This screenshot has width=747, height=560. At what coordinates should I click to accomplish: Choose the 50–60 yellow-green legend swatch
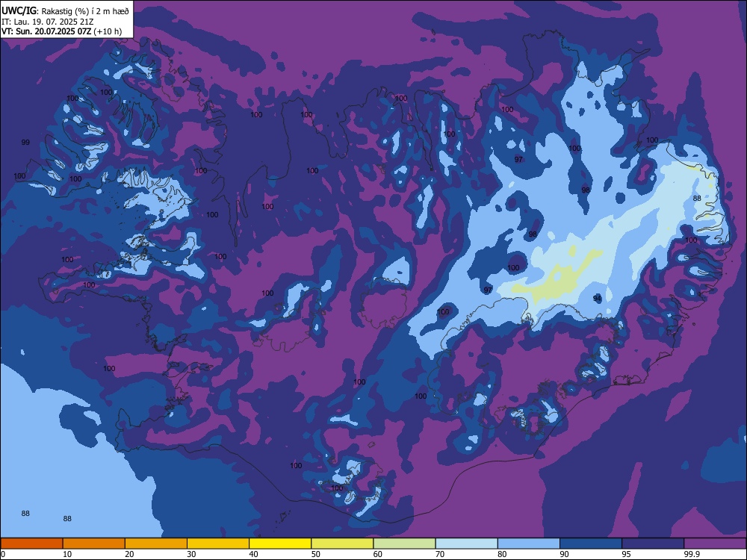(x=342, y=544)
